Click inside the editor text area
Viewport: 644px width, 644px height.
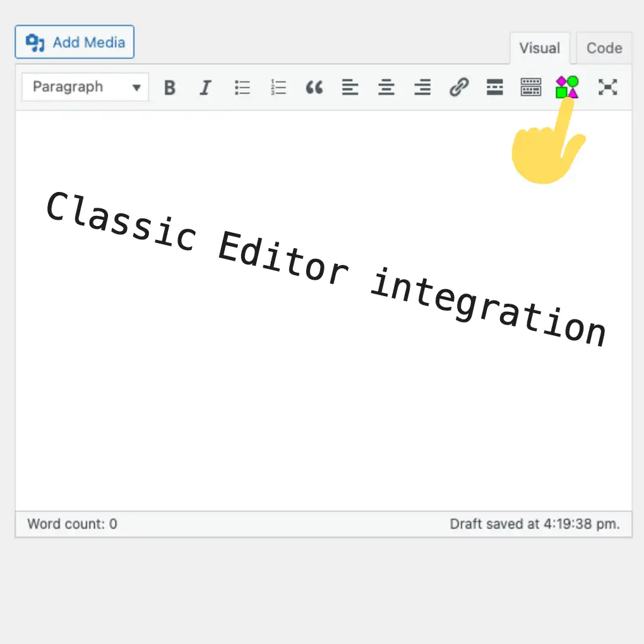(x=324, y=311)
